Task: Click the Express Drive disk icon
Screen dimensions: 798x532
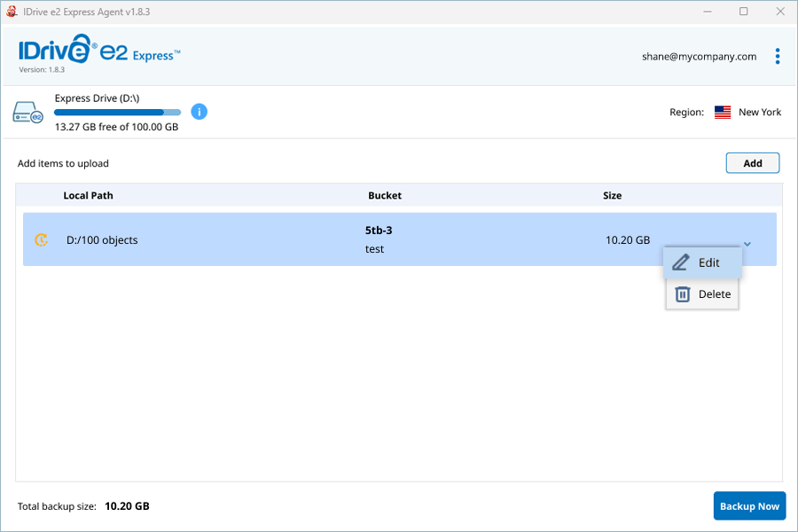Action: (x=28, y=113)
